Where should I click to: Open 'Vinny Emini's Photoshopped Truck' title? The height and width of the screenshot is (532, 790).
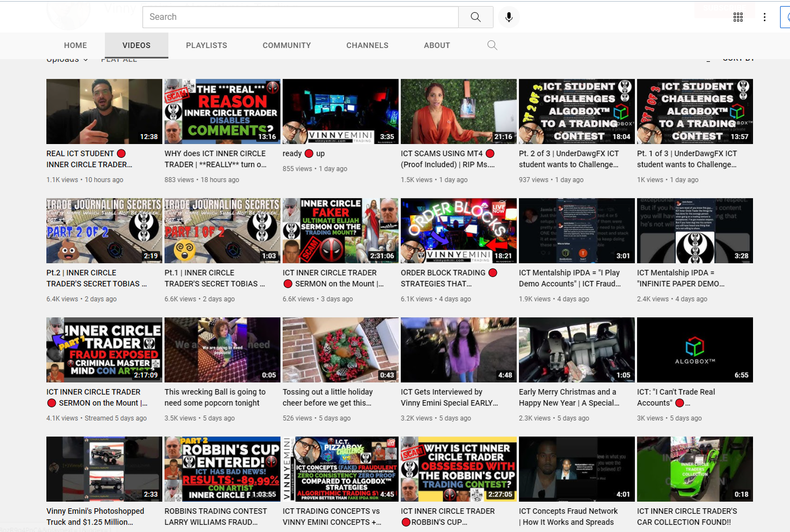point(95,517)
